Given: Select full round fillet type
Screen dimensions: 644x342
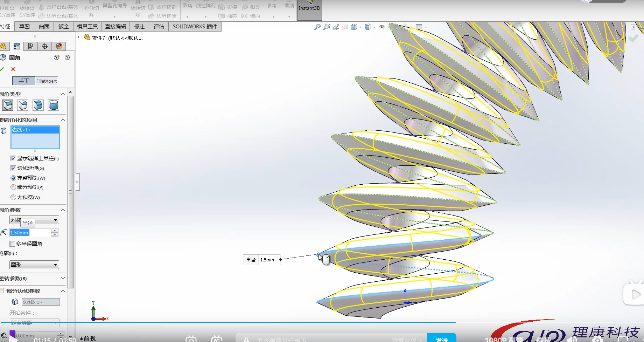Looking at the screenshot, I should click(x=54, y=105).
